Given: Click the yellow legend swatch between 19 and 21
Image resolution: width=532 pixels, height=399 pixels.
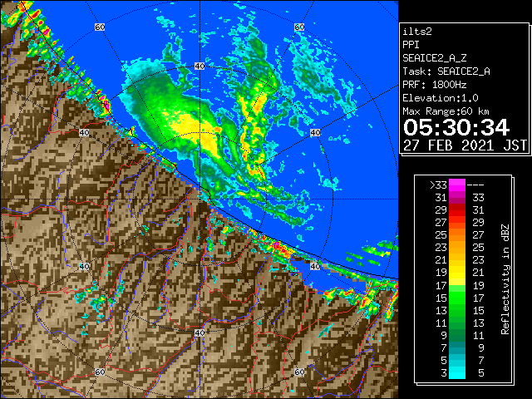Looking at the screenshot, I should [457, 272].
